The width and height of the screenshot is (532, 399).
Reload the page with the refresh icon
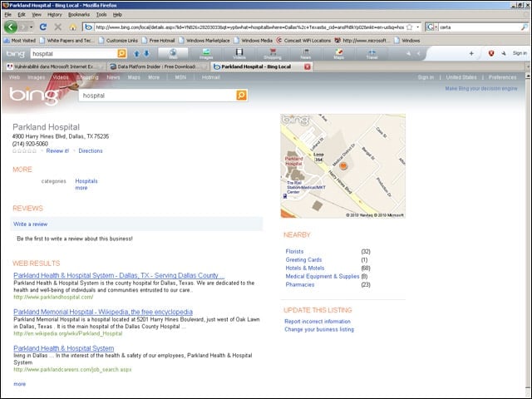(42, 27)
